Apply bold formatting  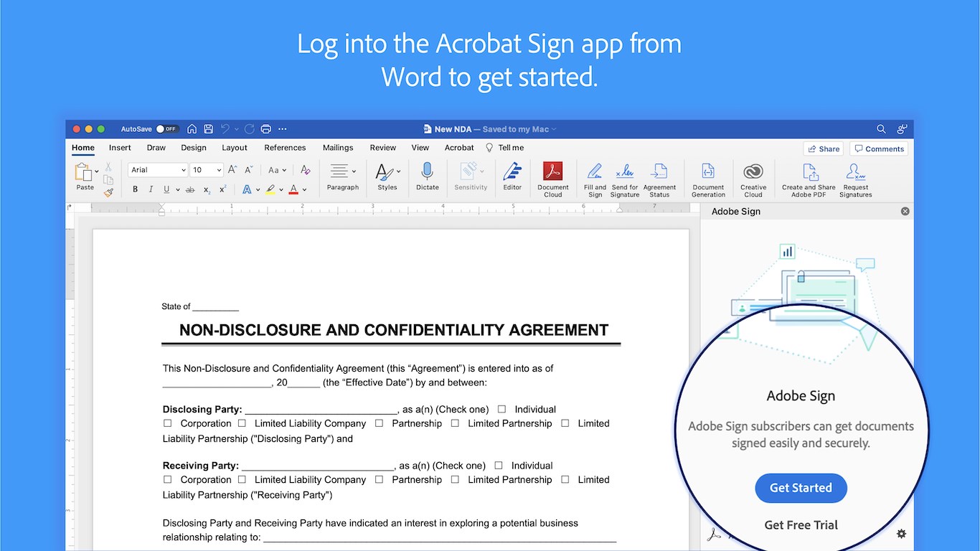pos(135,189)
